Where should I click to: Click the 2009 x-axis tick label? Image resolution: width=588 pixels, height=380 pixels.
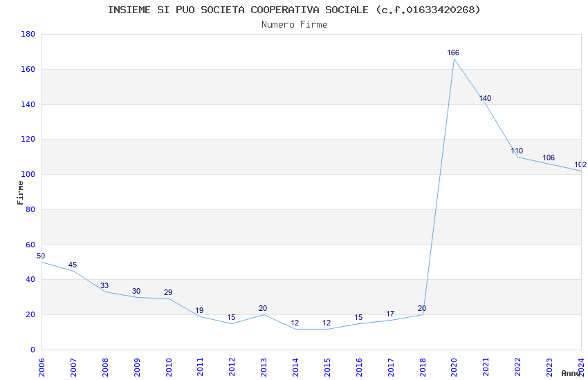(x=137, y=367)
